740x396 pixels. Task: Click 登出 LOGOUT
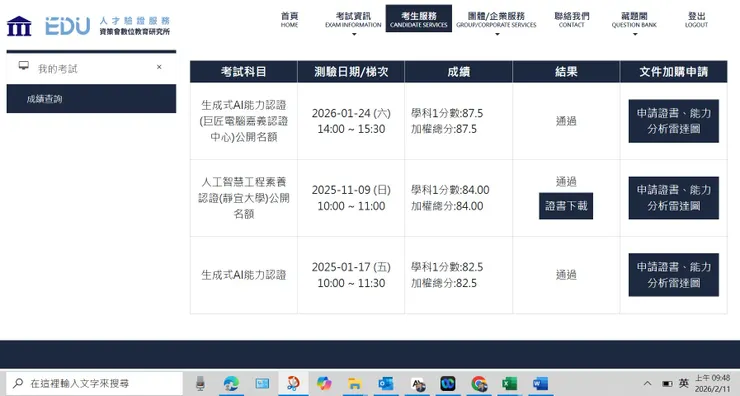(x=696, y=19)
